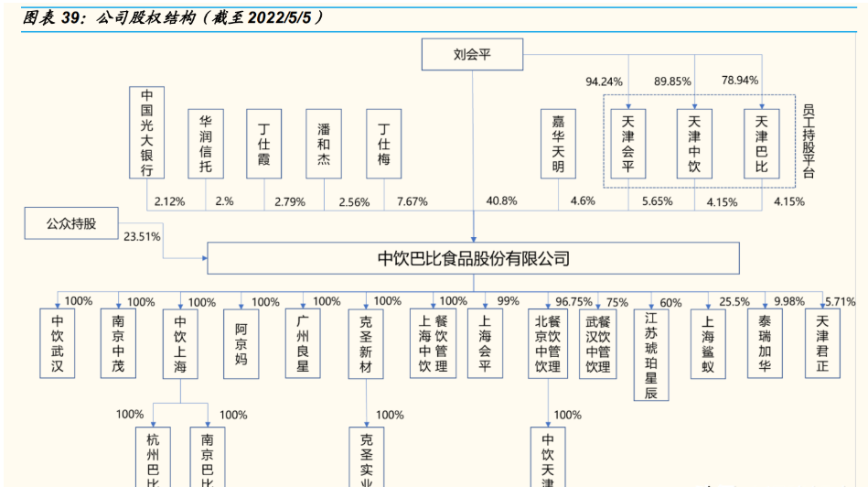Select the 华润信托 shareholder box

(206, 144)
